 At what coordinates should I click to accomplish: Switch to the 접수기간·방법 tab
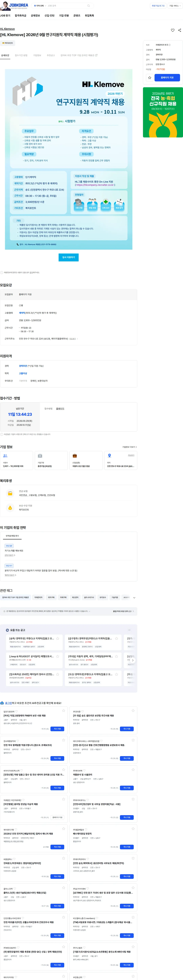(21, 55)
